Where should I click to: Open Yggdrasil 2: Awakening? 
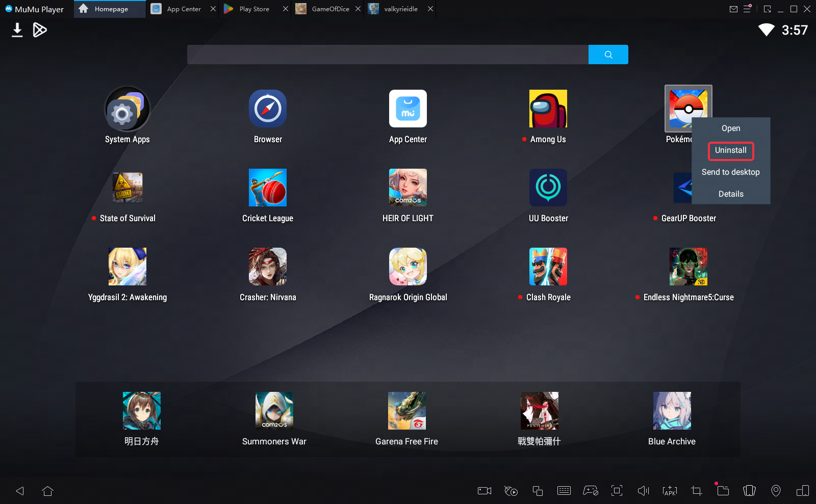127,267
